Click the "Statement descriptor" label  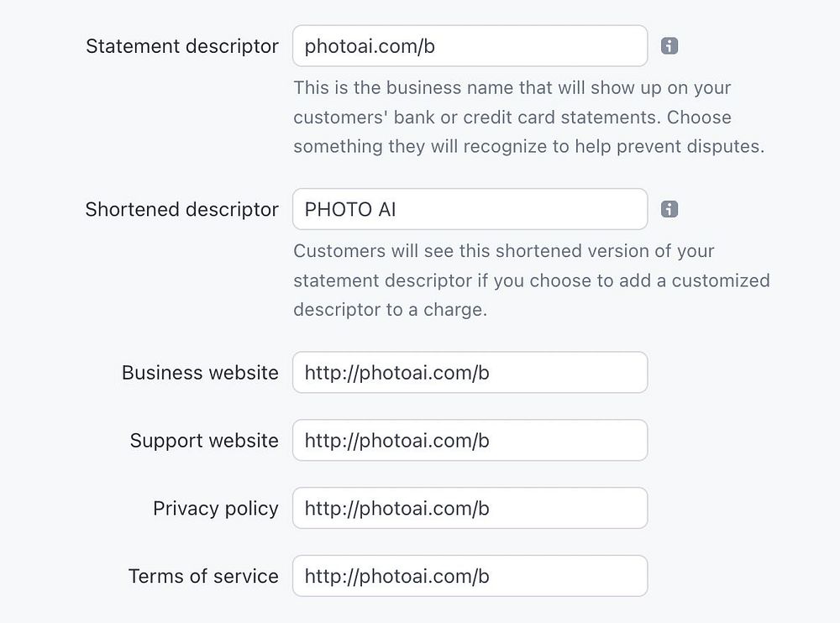pos(182,46)
